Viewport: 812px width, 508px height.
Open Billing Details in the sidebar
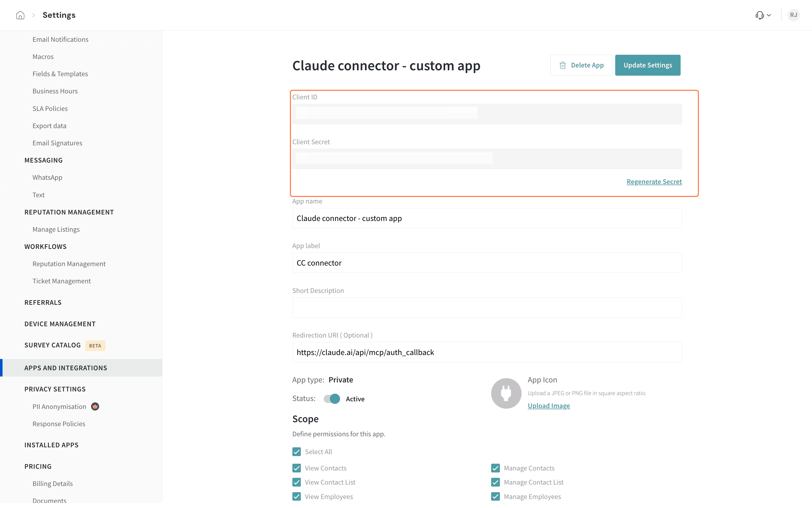53,483
